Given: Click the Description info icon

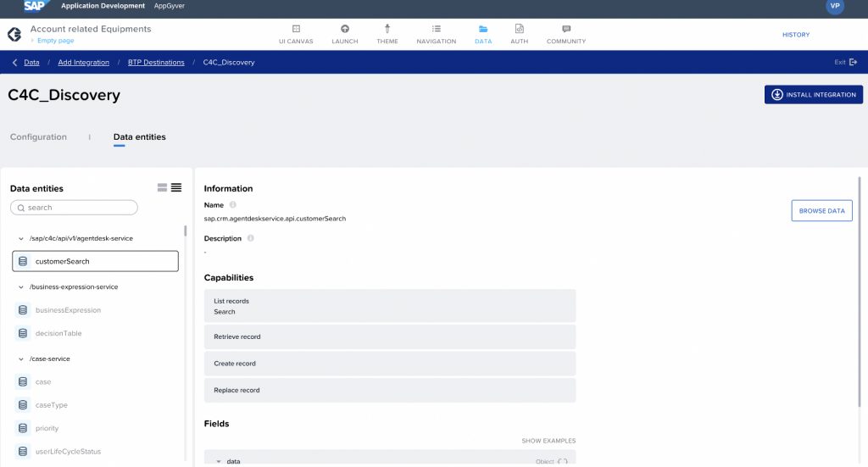Looking at the screenshot, I should [250, 238].
